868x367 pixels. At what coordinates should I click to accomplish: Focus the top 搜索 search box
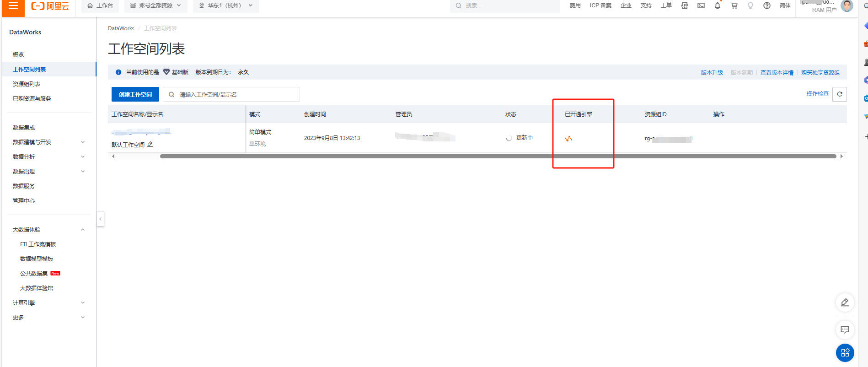click(505, 5)
